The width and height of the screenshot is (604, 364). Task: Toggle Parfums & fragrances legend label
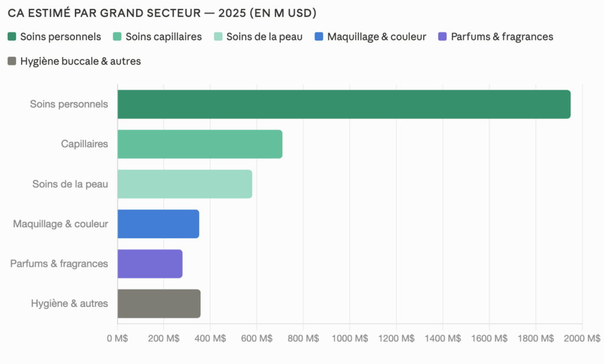point(502,37)
